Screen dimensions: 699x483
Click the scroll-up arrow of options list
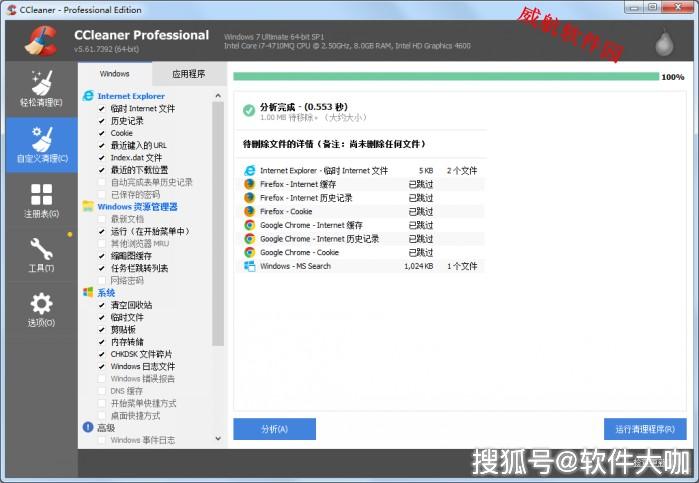218,95
